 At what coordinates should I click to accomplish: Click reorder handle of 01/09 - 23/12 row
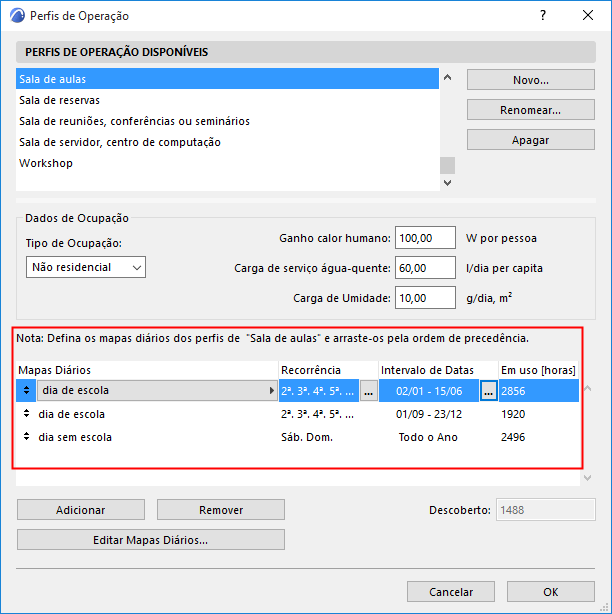tap(26, 414)
